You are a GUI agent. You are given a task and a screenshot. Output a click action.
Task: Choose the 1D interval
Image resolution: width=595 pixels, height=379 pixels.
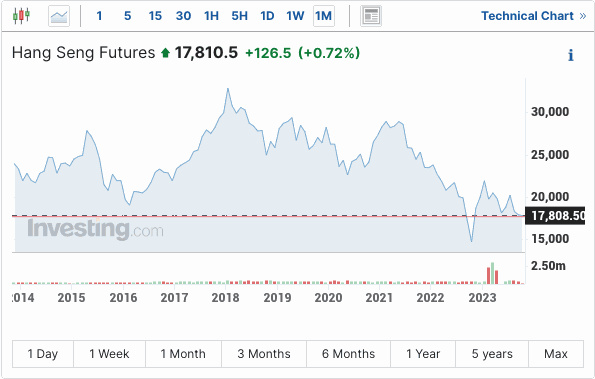[x=267, y=16]
